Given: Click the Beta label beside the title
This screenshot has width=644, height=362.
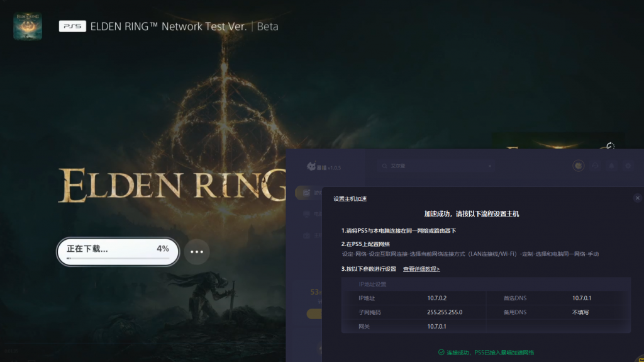Looking at the screenshot, I should pos(267,26).
